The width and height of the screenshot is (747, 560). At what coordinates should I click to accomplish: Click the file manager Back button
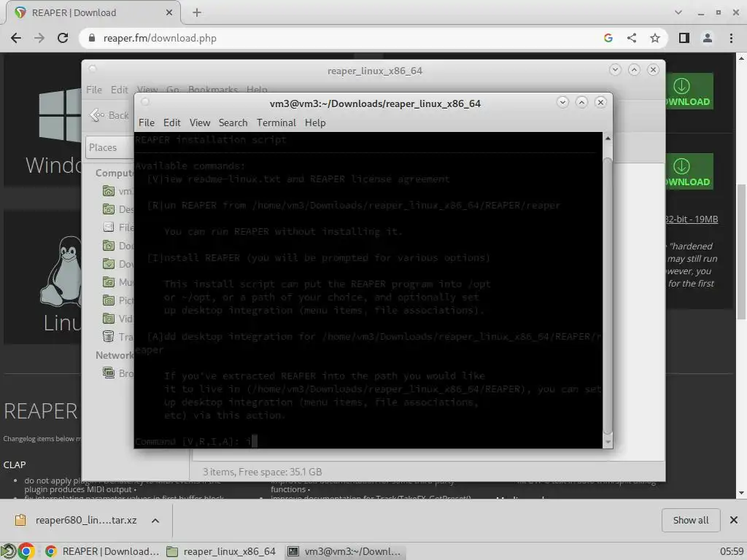click(109, 115)
